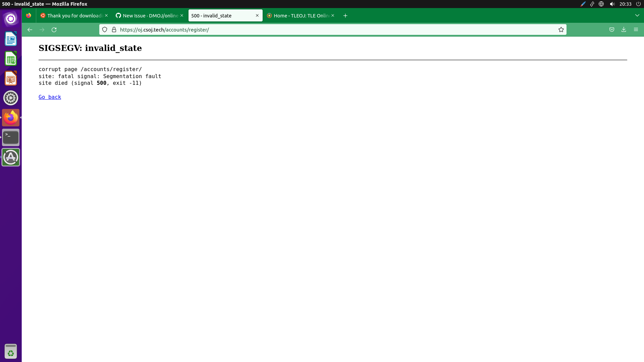
Task: Open the list-all-tabs chevron
Action: click(637, 15)
